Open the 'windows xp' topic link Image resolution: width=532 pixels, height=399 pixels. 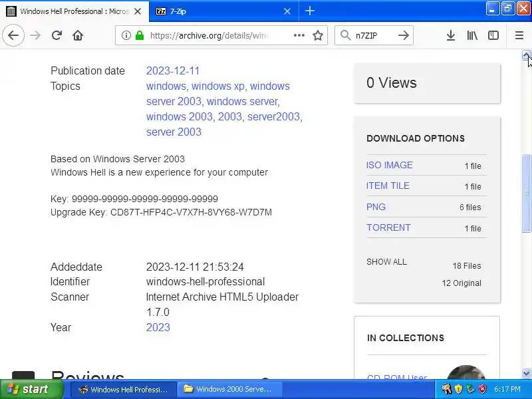click(x=218, y=86)
